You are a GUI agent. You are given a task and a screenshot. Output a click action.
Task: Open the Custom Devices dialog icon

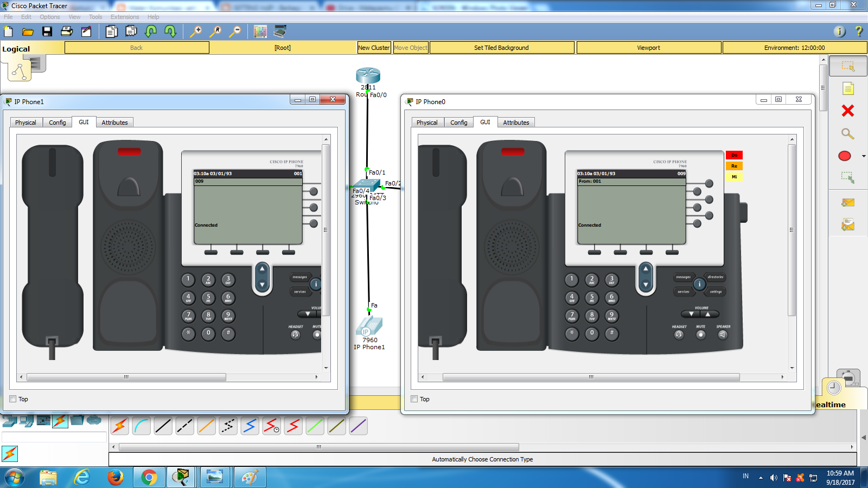[280, 31]
